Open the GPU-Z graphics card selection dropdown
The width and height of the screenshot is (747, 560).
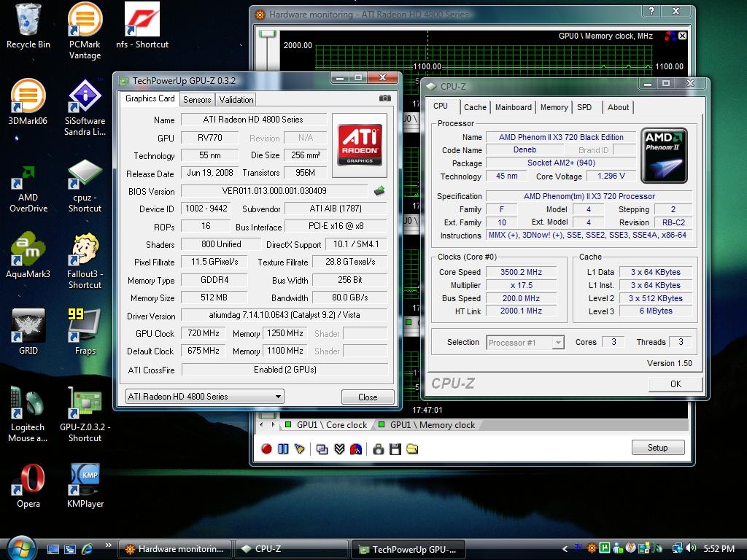pyautogui.click(x=205, y=396)
